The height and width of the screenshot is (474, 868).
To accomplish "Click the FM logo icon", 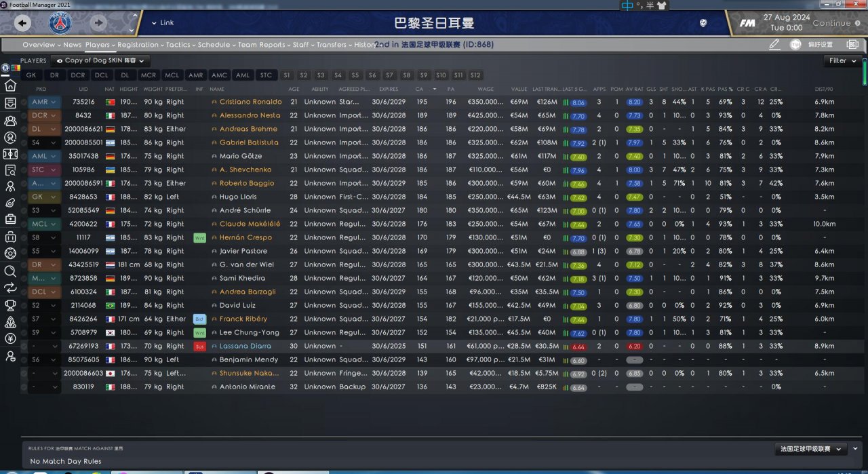I will [747, 23].
